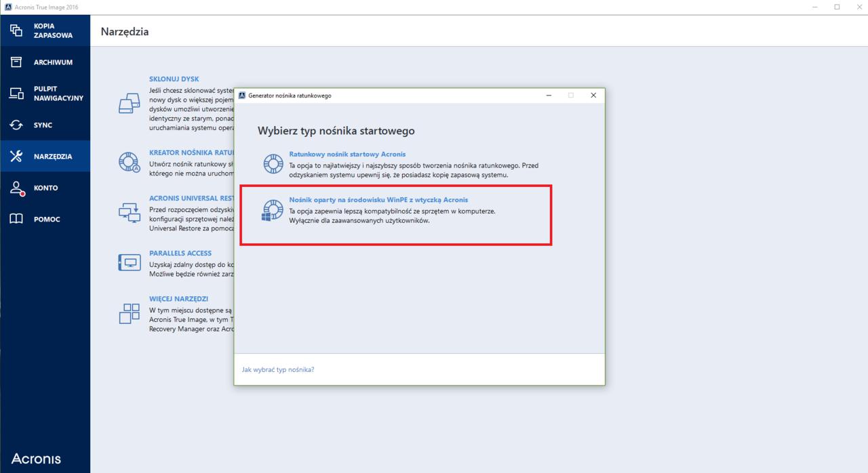Select 'Wybierz typ nośnika startowego' heading text
Viewport: 868px width, 473px height.
[x=336, y=131]
